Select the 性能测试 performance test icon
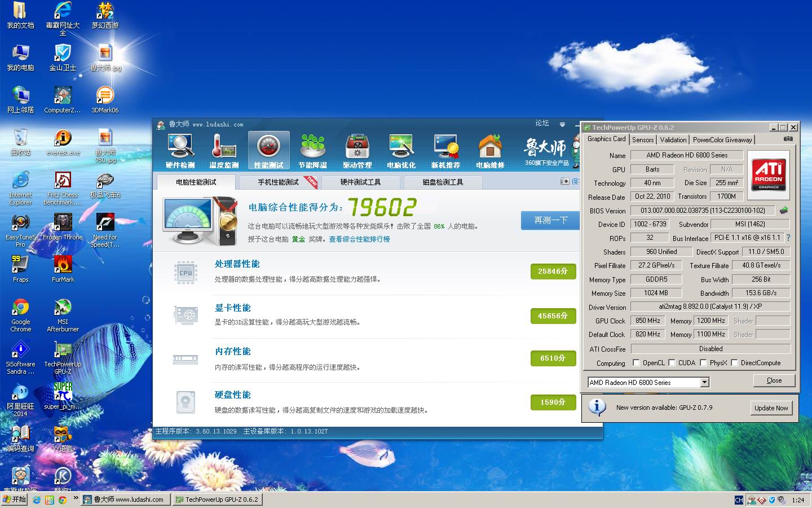The width and height of the screenshot is (812, 508). pos(268,151)
